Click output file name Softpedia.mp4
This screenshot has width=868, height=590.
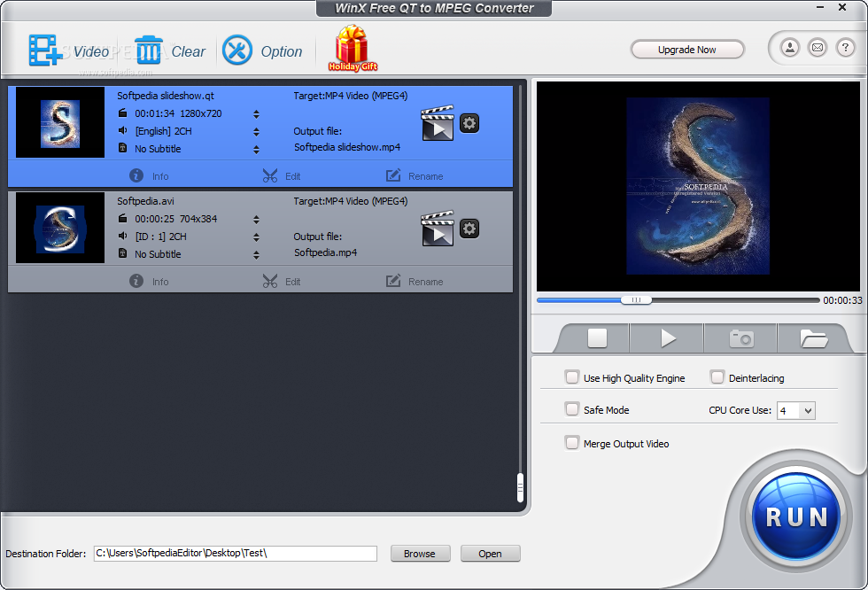point(326,252)
